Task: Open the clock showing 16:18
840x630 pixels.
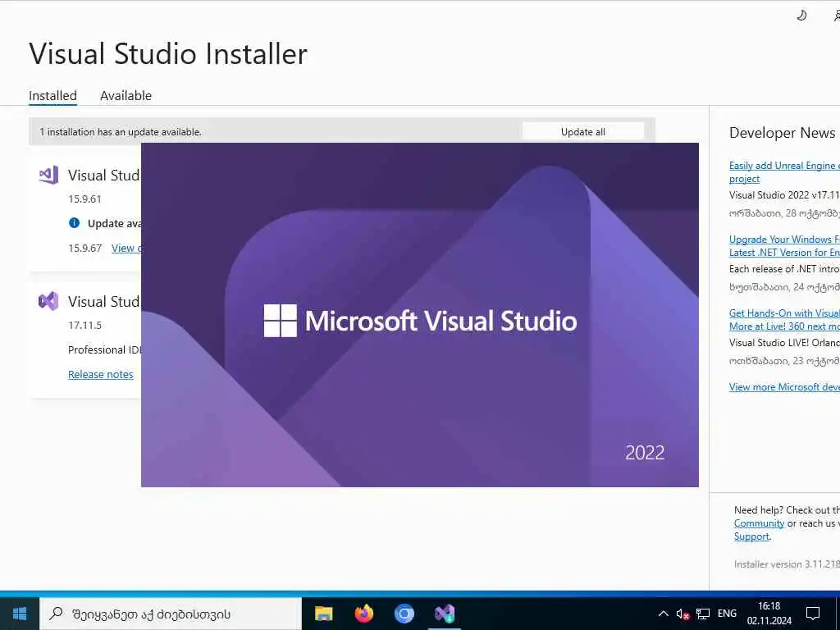Action: (769, 614)
